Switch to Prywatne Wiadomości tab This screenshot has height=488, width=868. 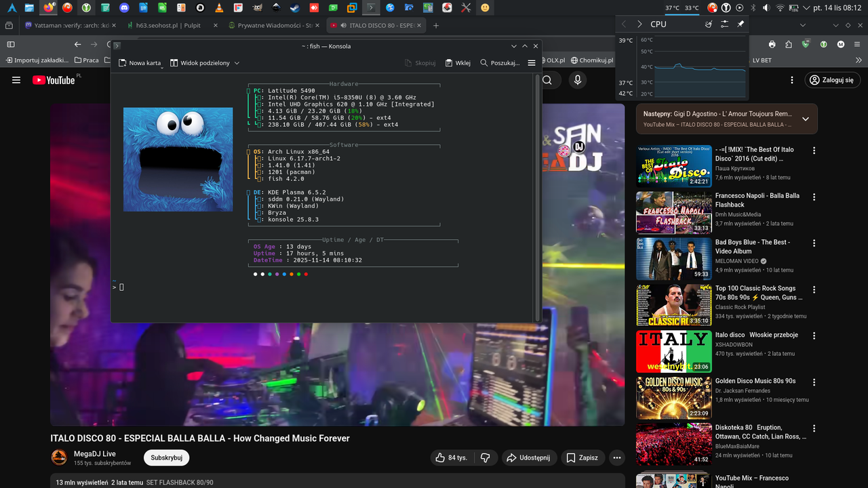click(x=274, y=25)
